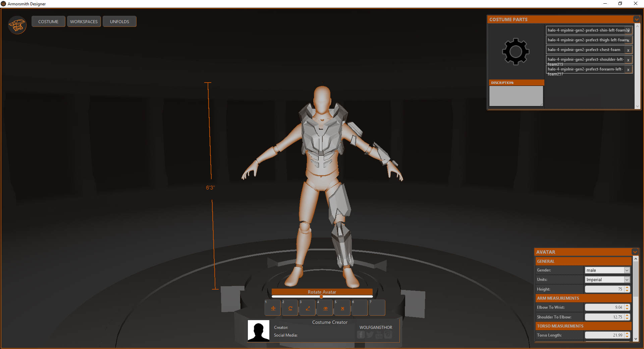This screenshot has width=644, height=349.
Task: Click the 6'3" height ruler label
Action: tap(210, 188)
